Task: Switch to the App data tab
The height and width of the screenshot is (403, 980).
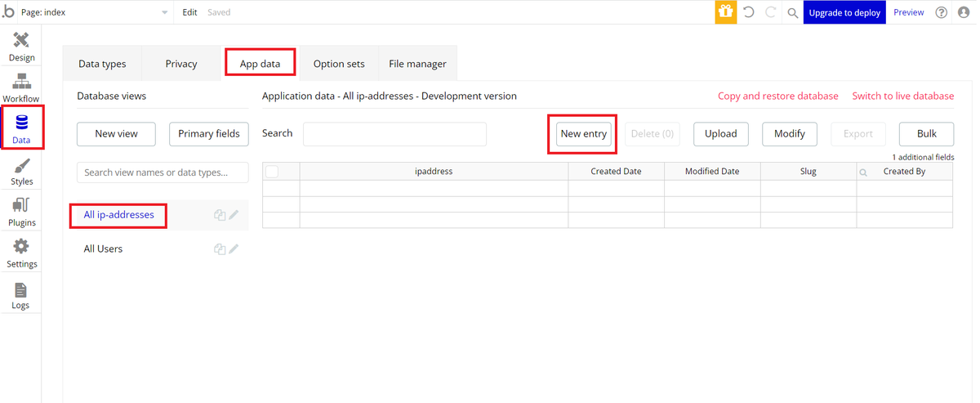Action: (x=260, y=64)
